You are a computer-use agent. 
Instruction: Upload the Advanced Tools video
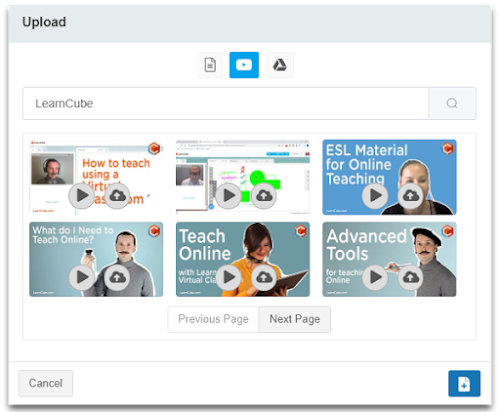[410, 277]
